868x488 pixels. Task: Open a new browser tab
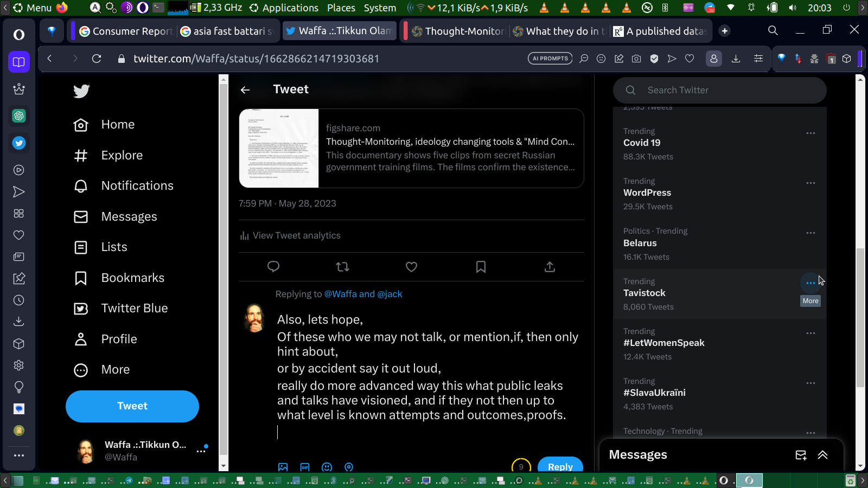(725, 31)
